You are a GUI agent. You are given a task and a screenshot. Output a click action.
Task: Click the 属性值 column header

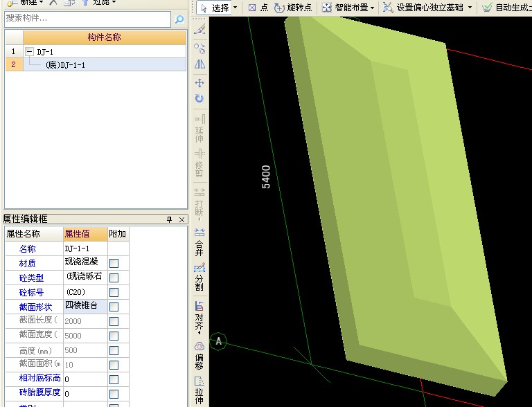click(x=85, y=234)
